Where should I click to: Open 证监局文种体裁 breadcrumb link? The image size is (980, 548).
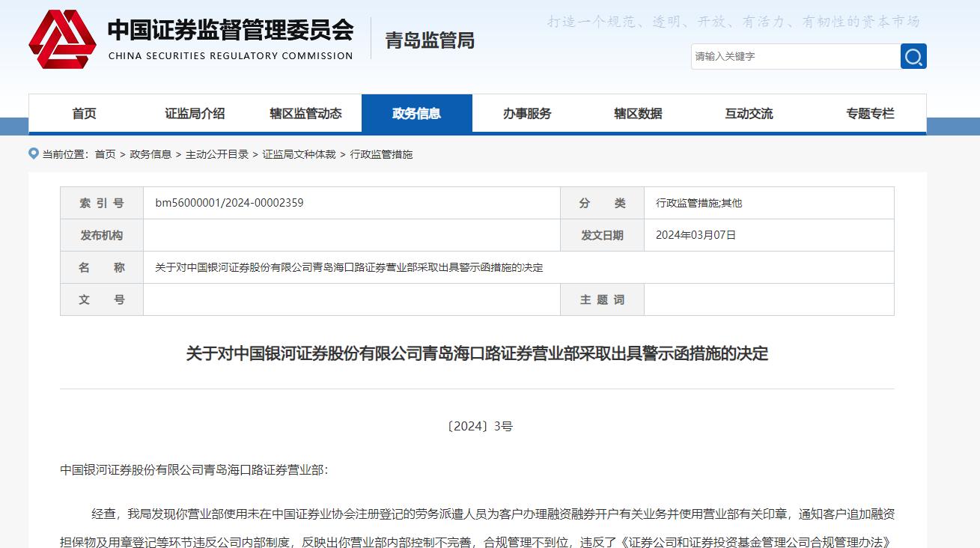[299, 154]
